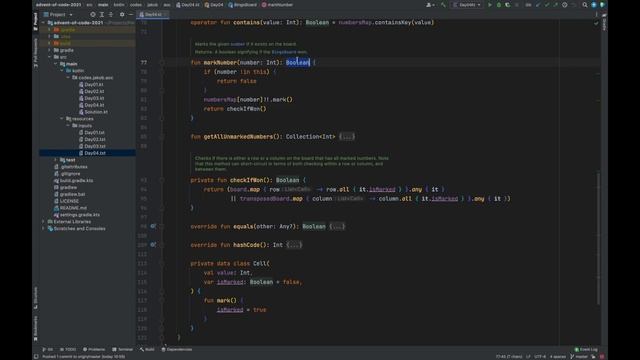Viewport: 640px width, 360px height.
Task: Open Project panel settings gear
Action: point(122,14)
